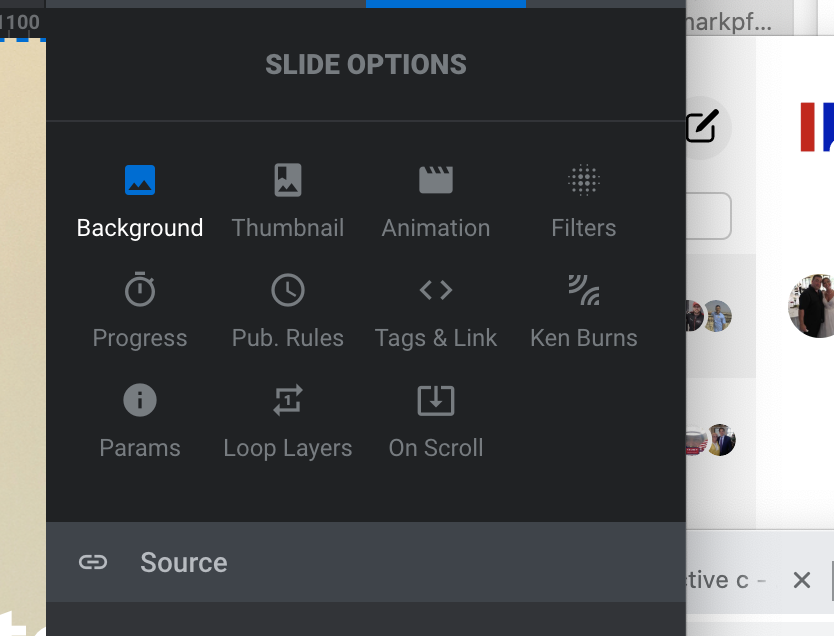Open the Loop Layers options
The width and height of the screenshot is (834, 636).
[x=288, y=420]
